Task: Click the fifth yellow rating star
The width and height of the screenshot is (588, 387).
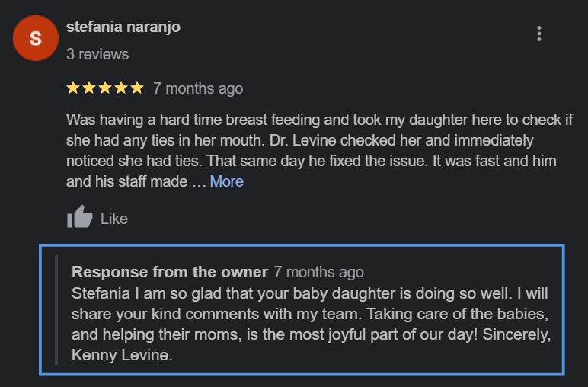Action: click(137, 88)
